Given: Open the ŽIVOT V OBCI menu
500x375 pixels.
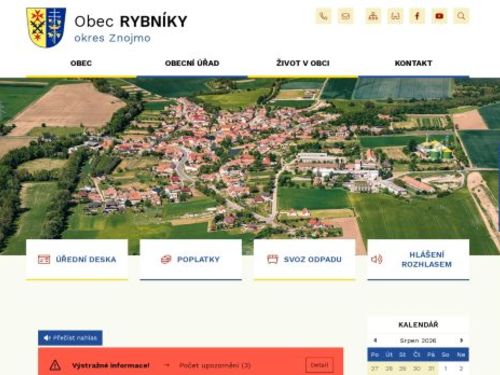Looking at the screenshot, I should click(303, 63).
